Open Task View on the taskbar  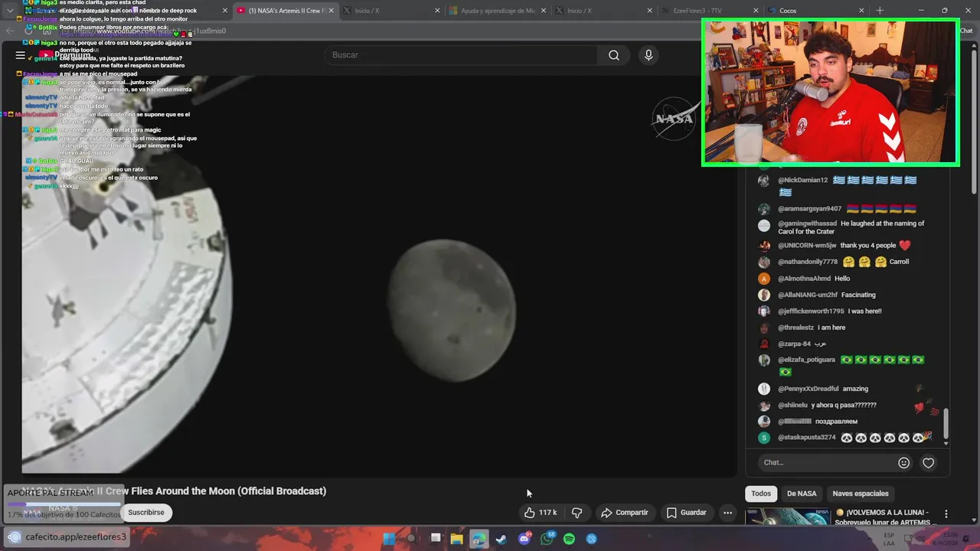(435, 539)
